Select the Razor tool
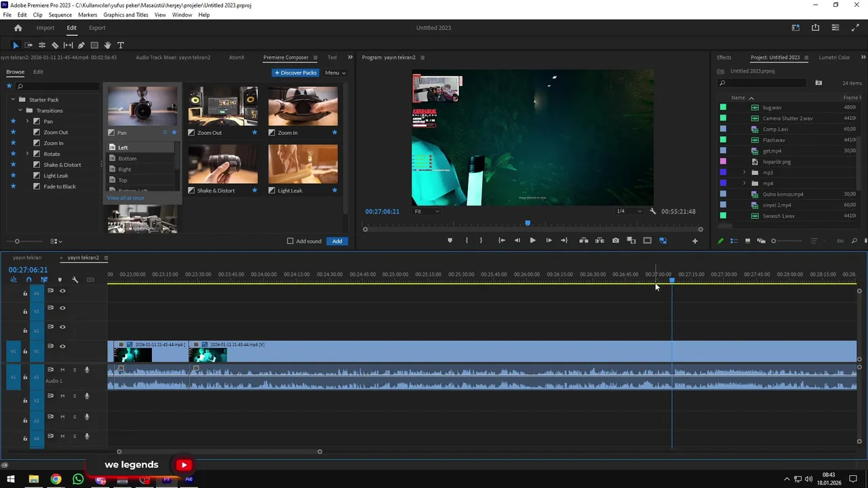 coord(55,45)
